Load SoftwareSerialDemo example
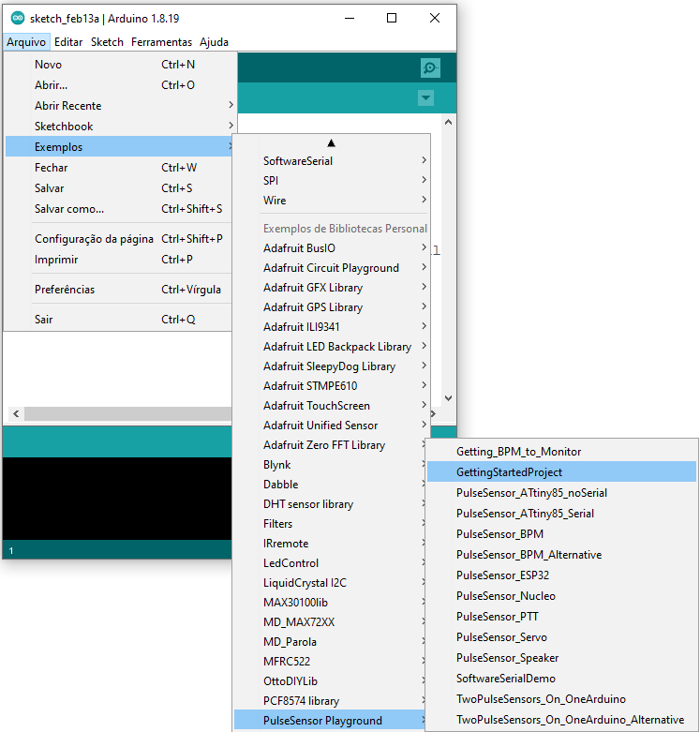The image size is (700, 732). coord(561,679)
